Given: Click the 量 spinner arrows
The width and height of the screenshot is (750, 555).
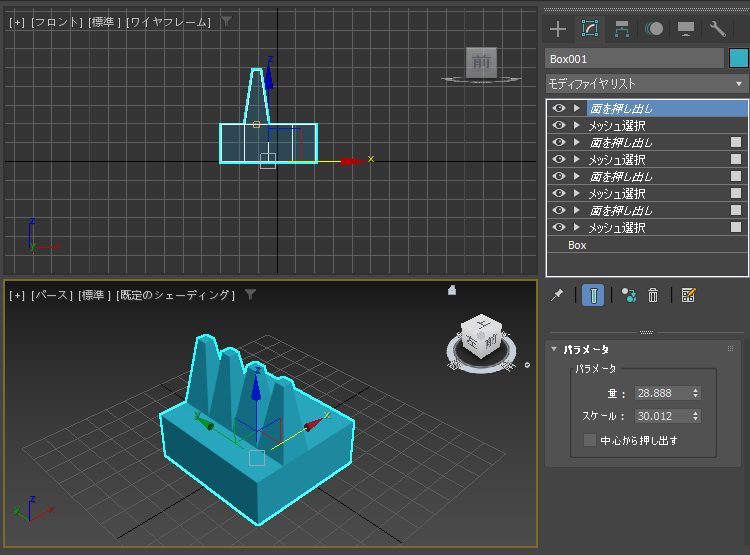Looking at the screenshot, I should click(x=695, y=393).
